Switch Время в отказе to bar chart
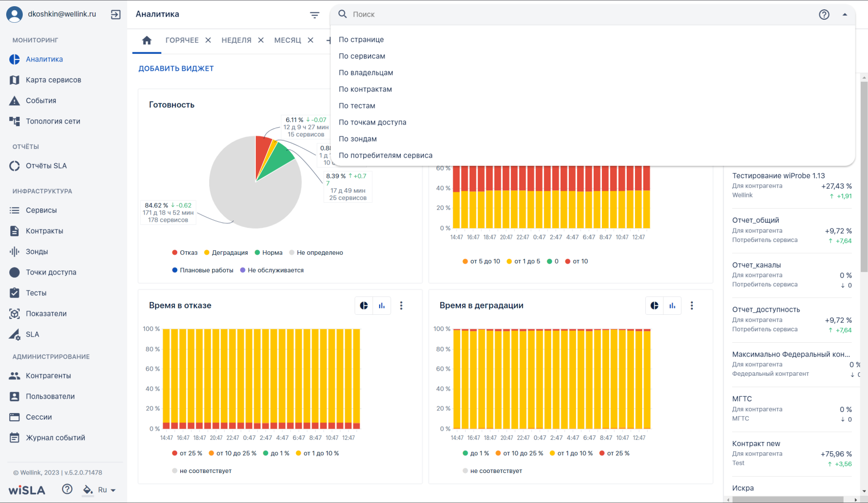The image size is (868, 503). [x=382, y=306]
